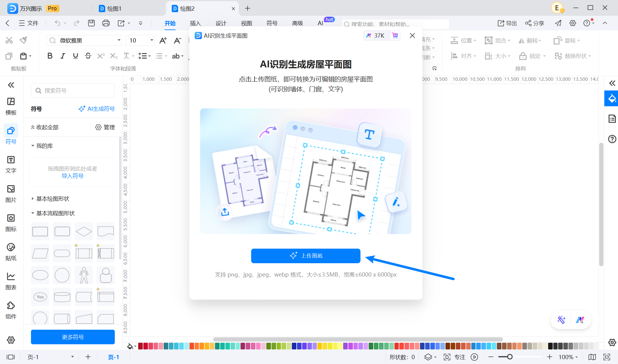The height and width of the screenshot is (364, 618).
Task: Open the Templates (模板) sidebar panel
Action: (11, 106)
